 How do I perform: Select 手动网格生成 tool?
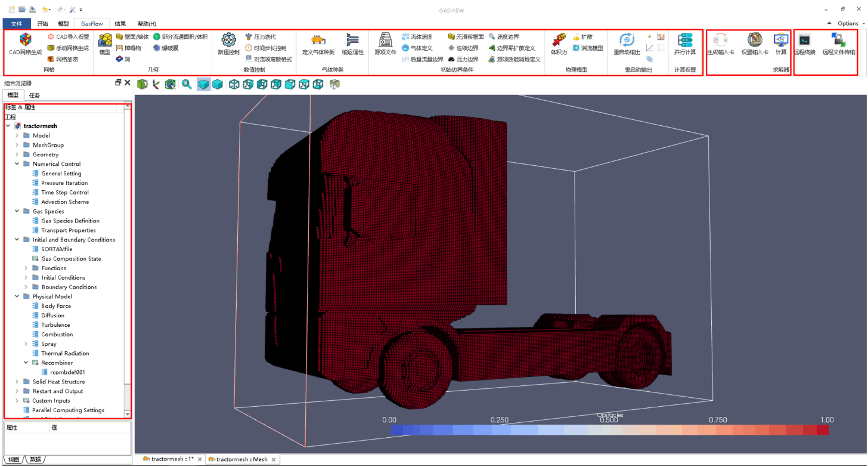(x=68, y=48)
